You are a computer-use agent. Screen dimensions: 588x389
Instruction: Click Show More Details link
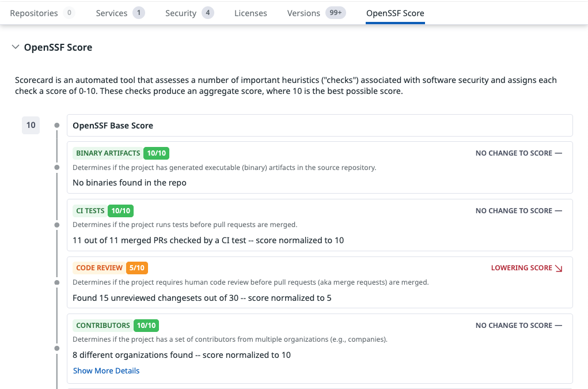coord(106,371)
